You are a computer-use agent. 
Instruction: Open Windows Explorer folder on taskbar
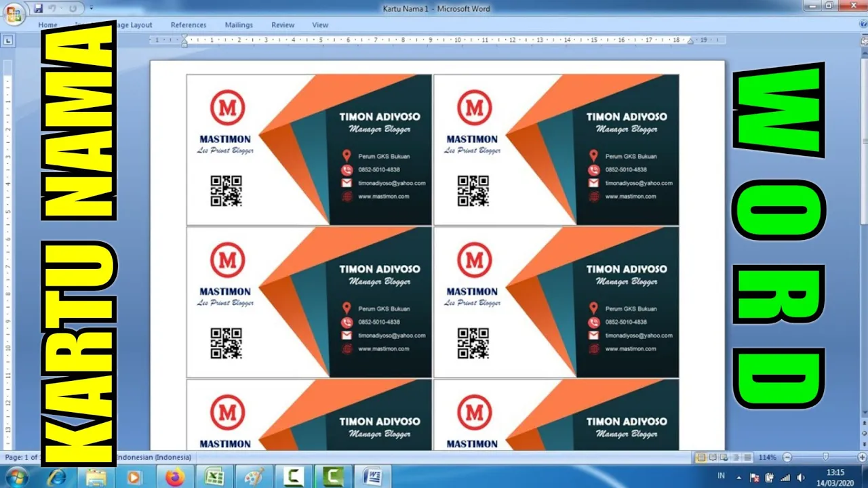(96, 477)
